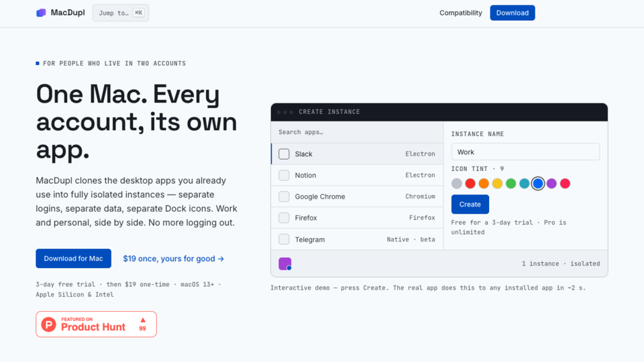Click the Create button
The height and width of the screenshot is (362, 644).
pos(470,204)
